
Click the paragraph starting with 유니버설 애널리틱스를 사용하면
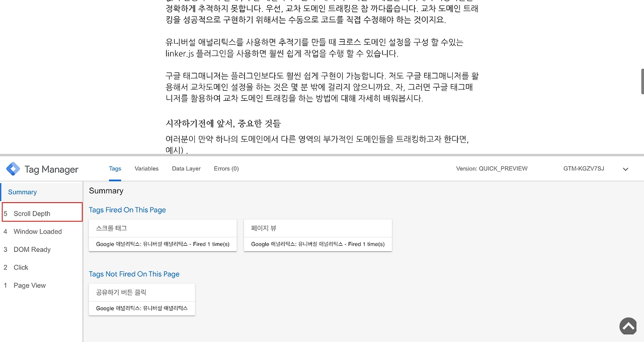(314, 48)
